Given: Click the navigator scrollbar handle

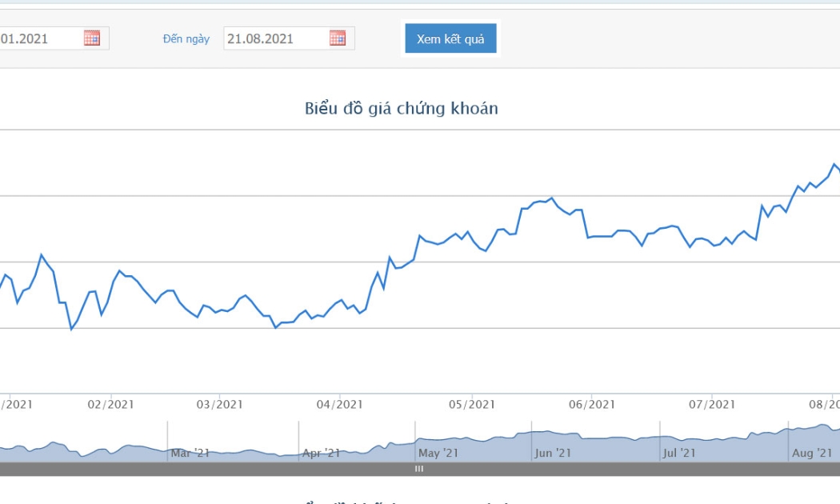Looking at the screenshot, I should [x=419, y=469].
